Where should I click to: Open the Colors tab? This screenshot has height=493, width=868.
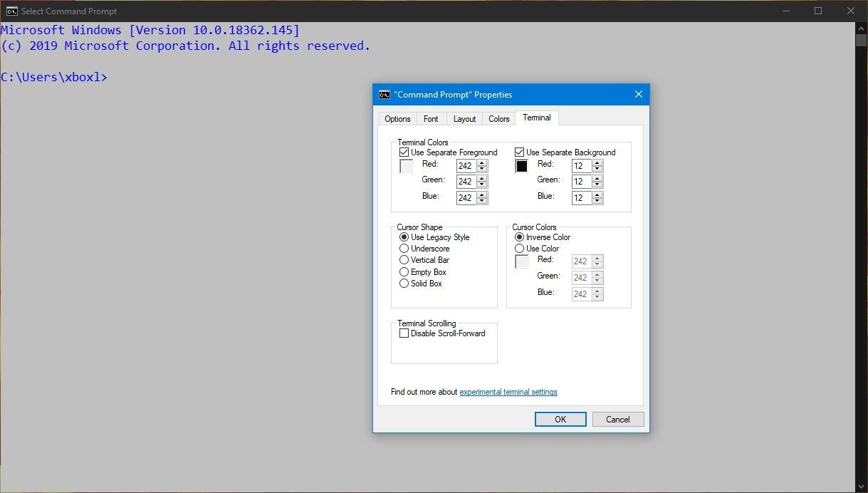(x=498, y=119)
